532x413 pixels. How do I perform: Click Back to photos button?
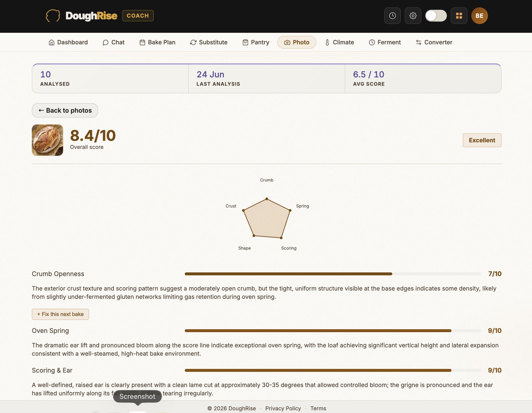[x=65, y=110]
